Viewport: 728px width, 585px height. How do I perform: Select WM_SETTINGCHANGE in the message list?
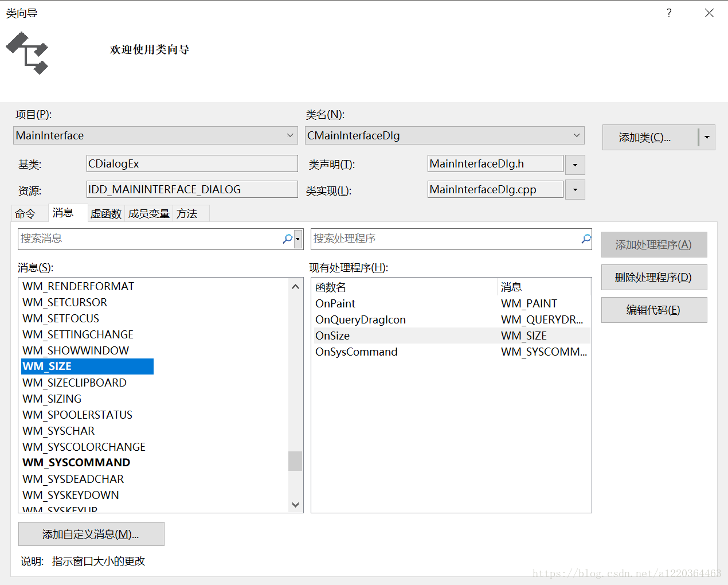78,334
